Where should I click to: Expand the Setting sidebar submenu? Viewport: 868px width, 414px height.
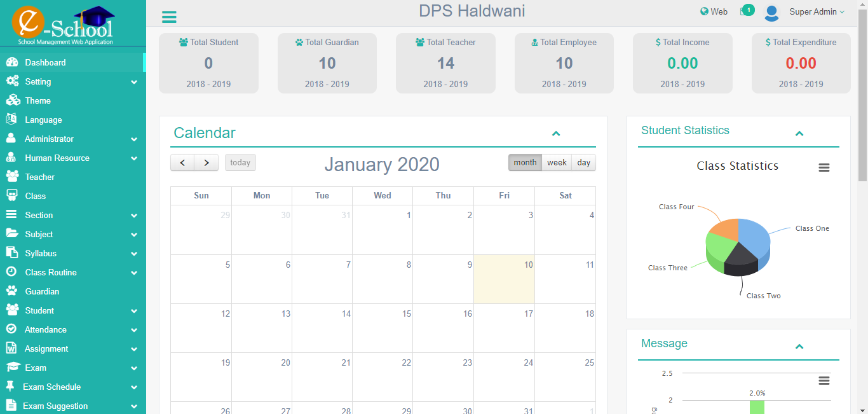[72, 81]
